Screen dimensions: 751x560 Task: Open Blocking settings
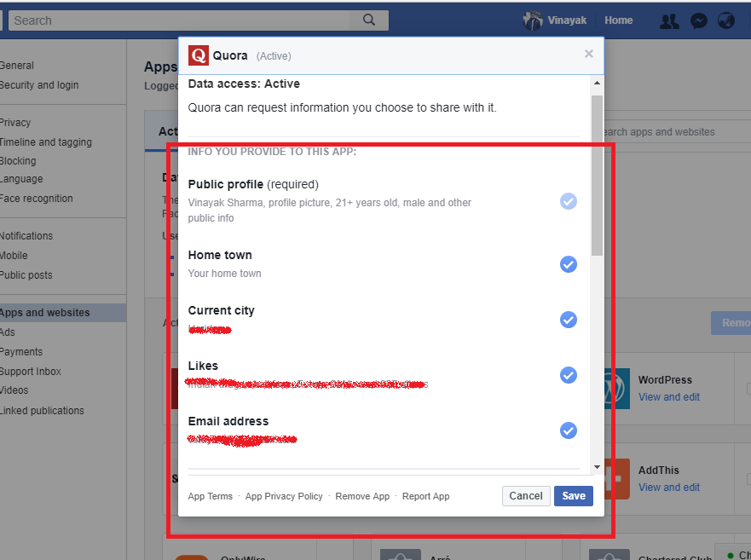(x=18, y=161)
